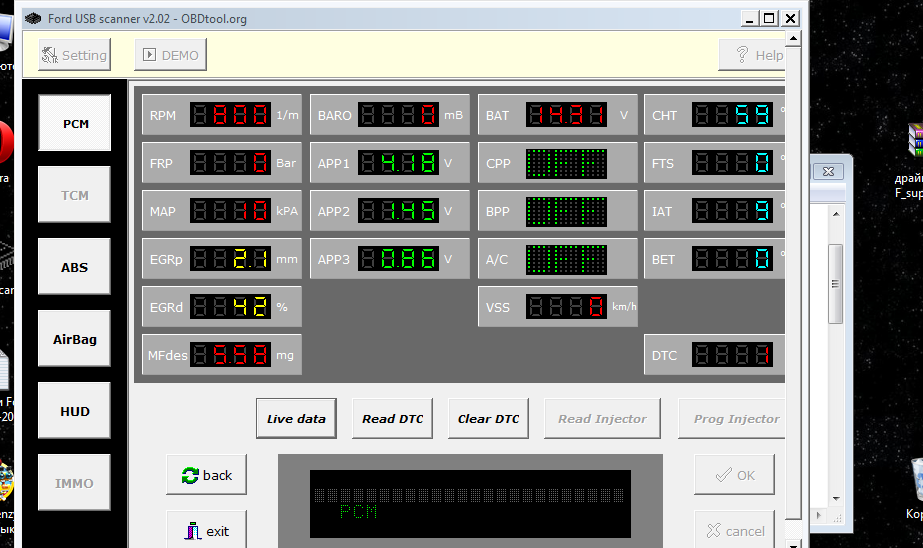Image resolution: width=923 pixels, height=548 pixels.
Task: Click the Read Injector button
Action: tap(602, 419)
